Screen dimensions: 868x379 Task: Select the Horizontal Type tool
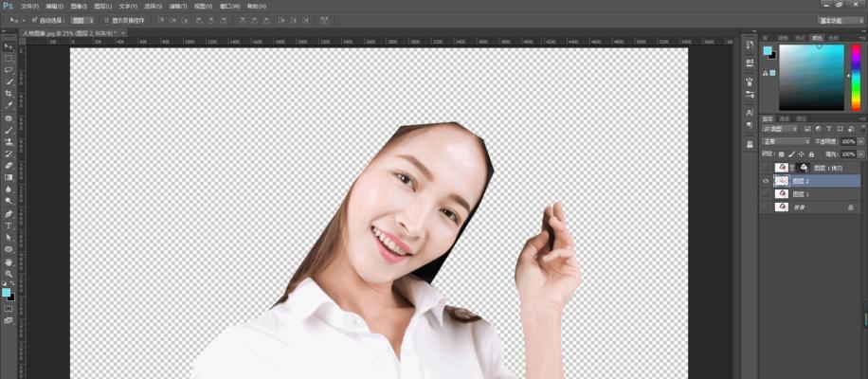tap(9, 226)
